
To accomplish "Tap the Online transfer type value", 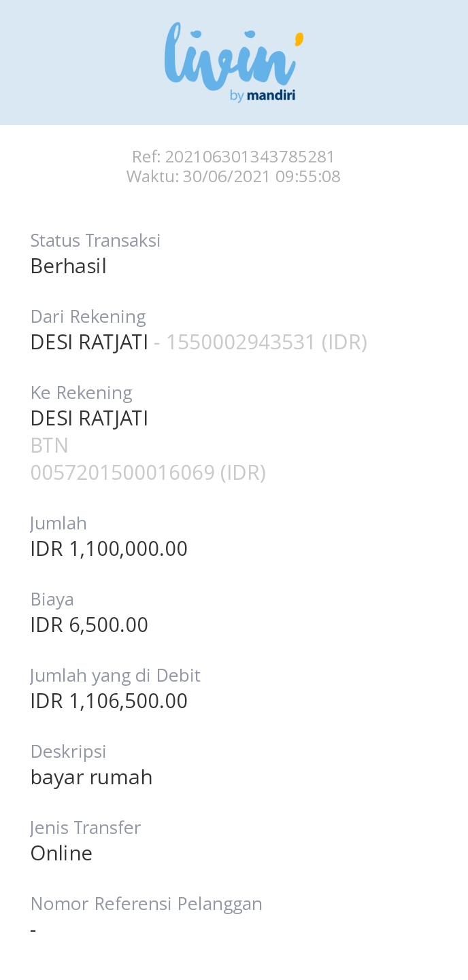I will (61, 854).
